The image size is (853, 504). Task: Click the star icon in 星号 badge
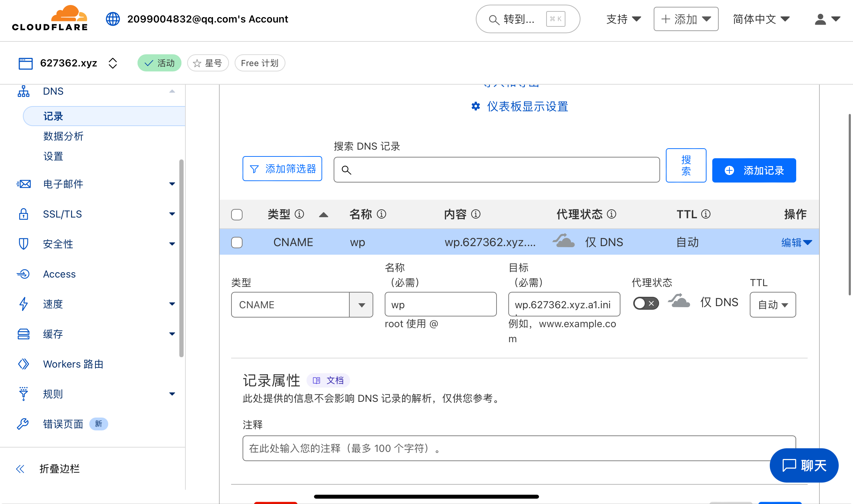[x=197, y=64]
